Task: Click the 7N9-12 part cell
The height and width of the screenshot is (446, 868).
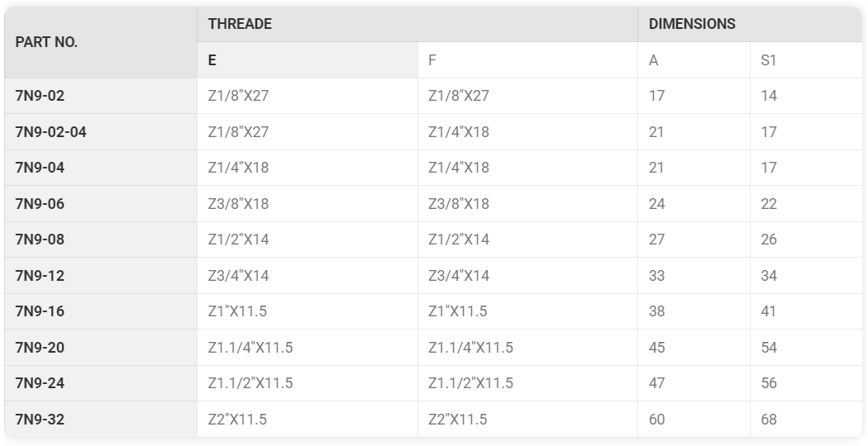Action: (x=101, y=276)
